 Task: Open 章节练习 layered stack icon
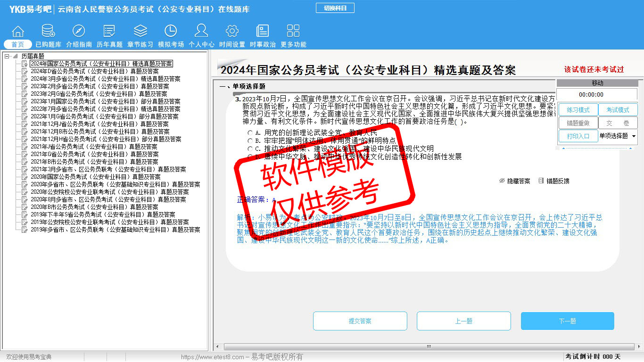[x=140, y=32]
